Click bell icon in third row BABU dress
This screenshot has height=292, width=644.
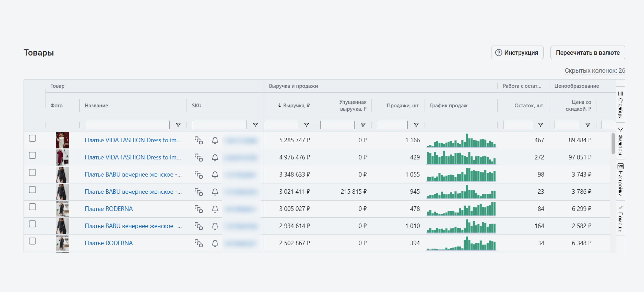(x=215, y=175)
